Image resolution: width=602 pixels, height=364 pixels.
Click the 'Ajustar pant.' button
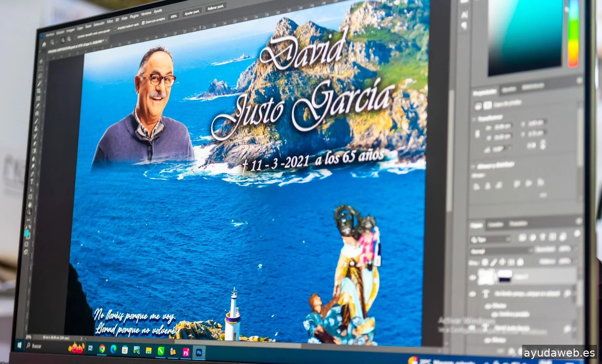[192, 12]
